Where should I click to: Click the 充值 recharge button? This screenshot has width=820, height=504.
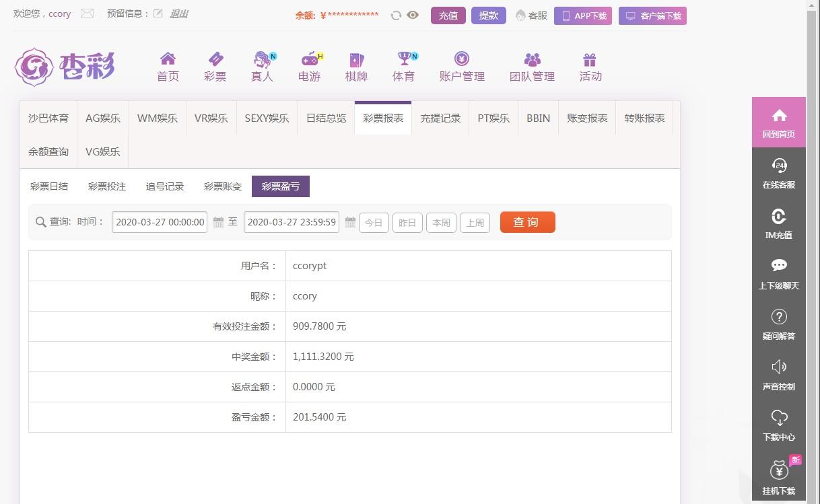coord(448,15)
